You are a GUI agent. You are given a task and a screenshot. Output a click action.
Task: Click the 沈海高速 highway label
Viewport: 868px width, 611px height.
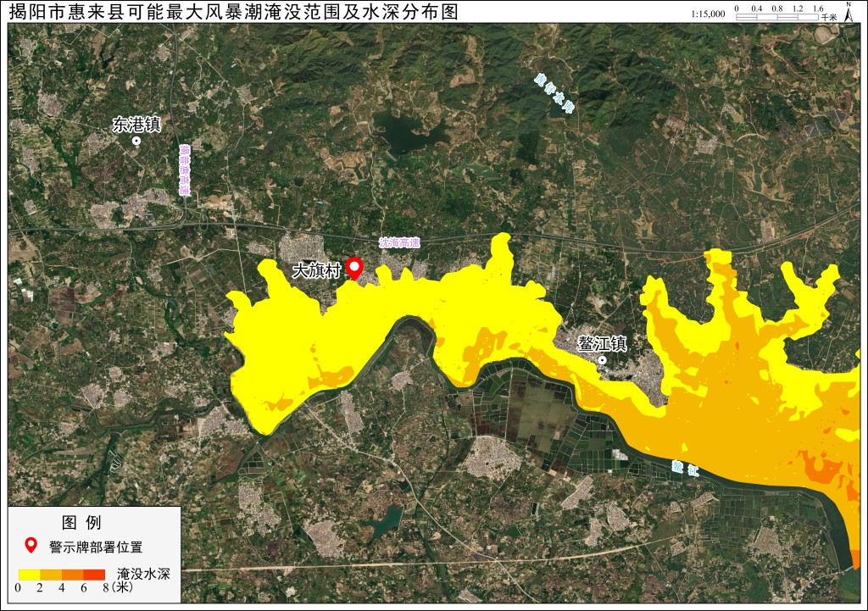coord(399,242)
